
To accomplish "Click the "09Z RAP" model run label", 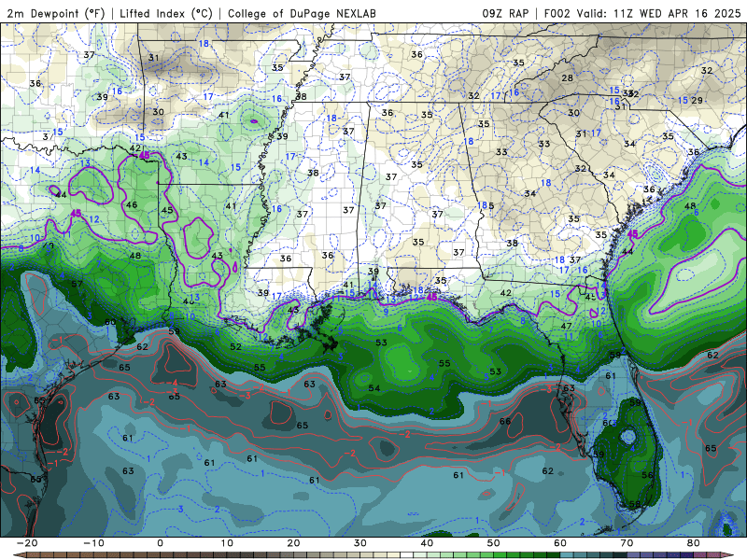I will pos(505,13).
